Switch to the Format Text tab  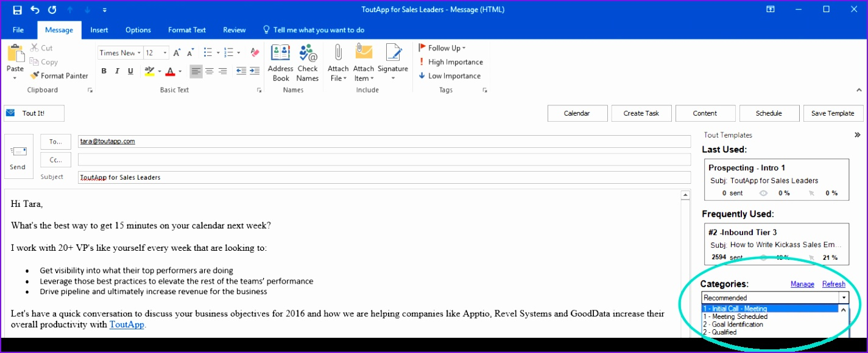pos(187,30)
